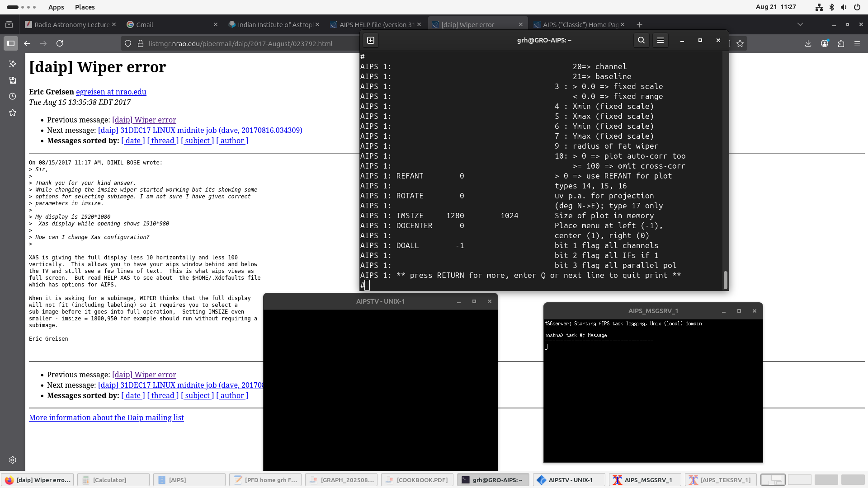Expand the list all tabs chevron
868x488 pixels.
[x=800, y=24]
